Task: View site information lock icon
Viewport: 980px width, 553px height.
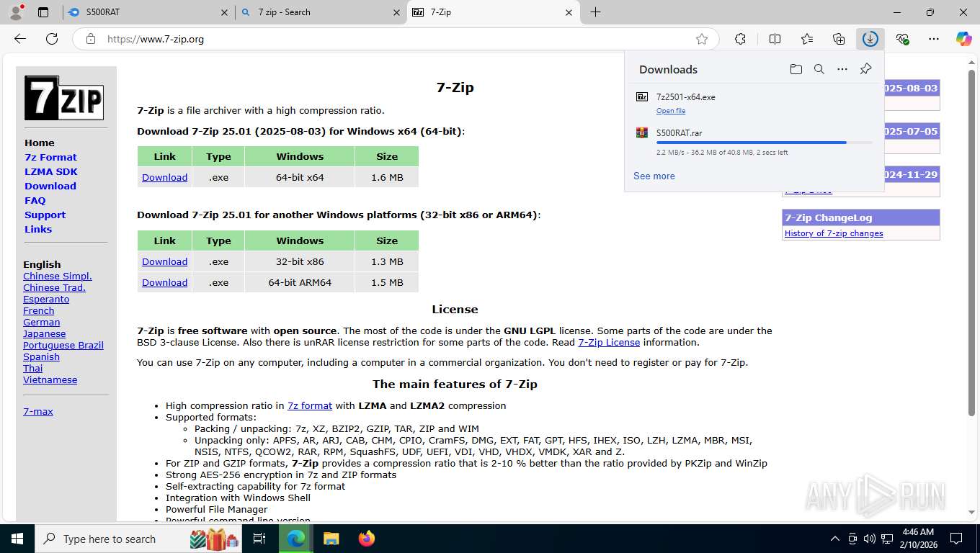Action: pos(91,39)
